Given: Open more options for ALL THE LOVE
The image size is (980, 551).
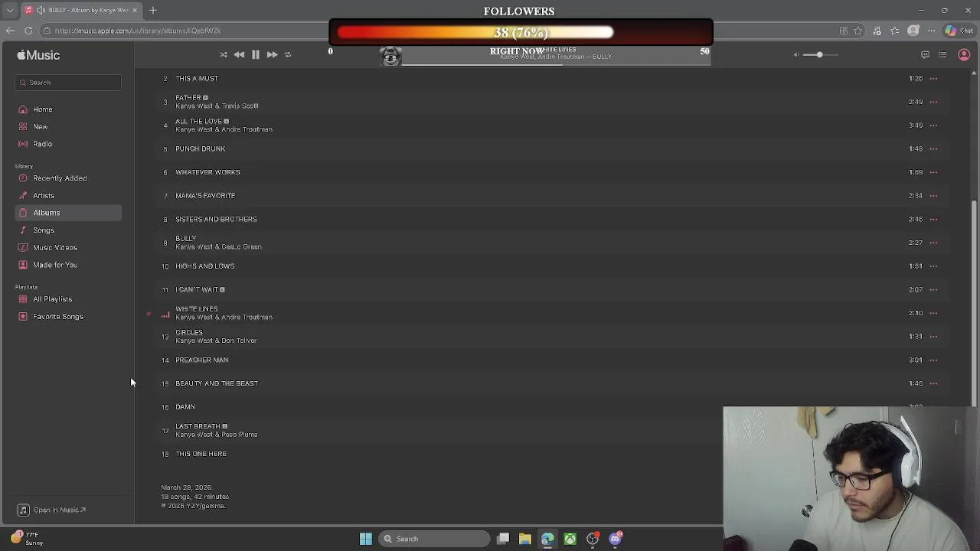Looking at the screenshot, I should 933,125.
